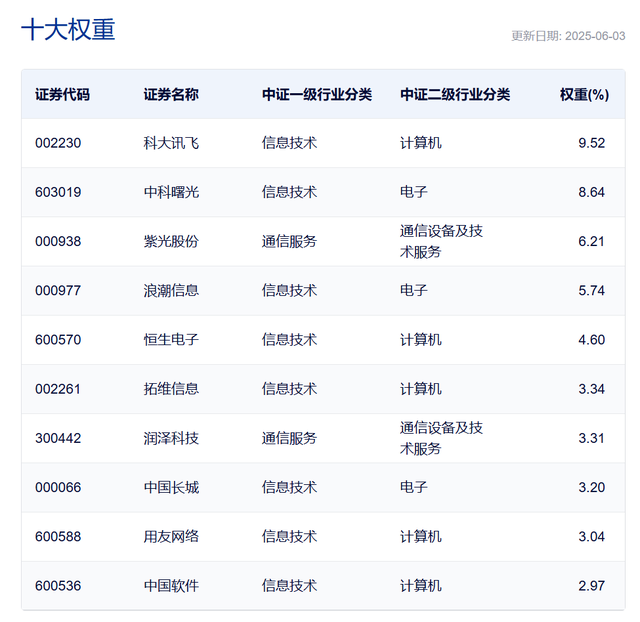The height and width of the screenshot is (622, 640).
Task: Click 计算机 in the 用友网络 row
Action: (x=420, y=537)
